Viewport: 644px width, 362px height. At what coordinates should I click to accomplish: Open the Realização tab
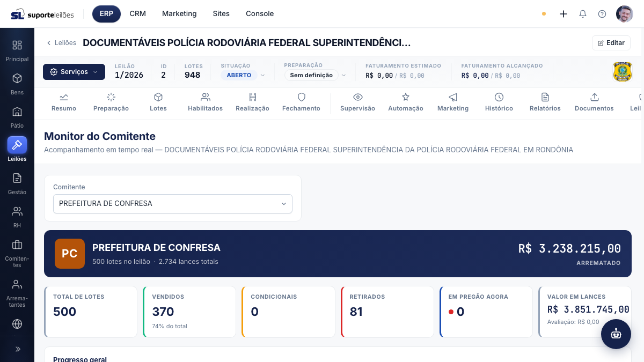pyautogui.click(x=252, y=102)
